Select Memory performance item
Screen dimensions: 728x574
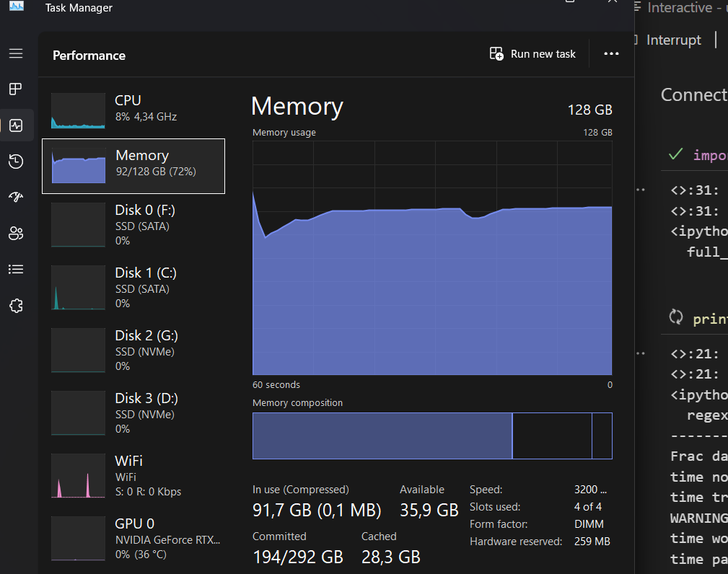point(133,166)
